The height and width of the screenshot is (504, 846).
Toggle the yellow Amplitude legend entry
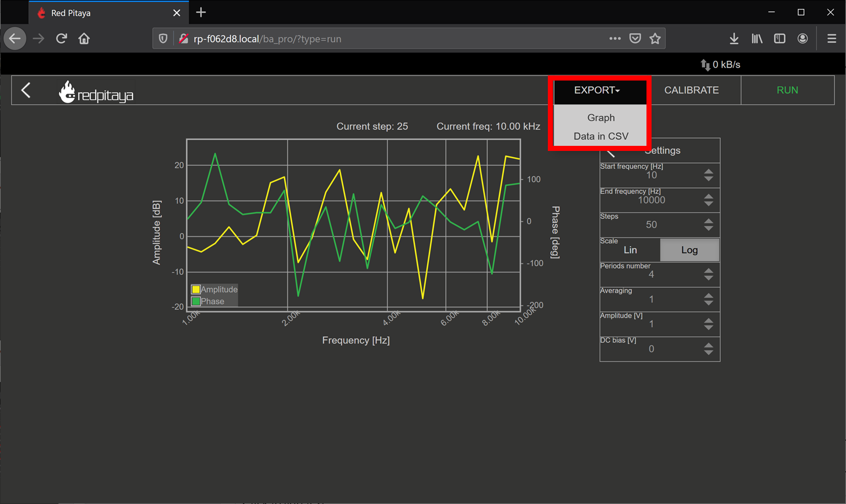pos(215,289)
